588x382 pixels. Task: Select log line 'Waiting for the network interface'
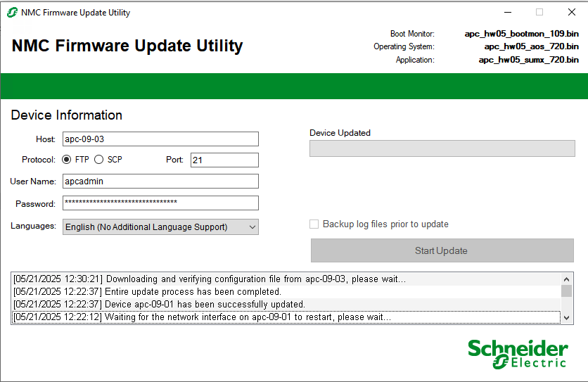(286, 317)
